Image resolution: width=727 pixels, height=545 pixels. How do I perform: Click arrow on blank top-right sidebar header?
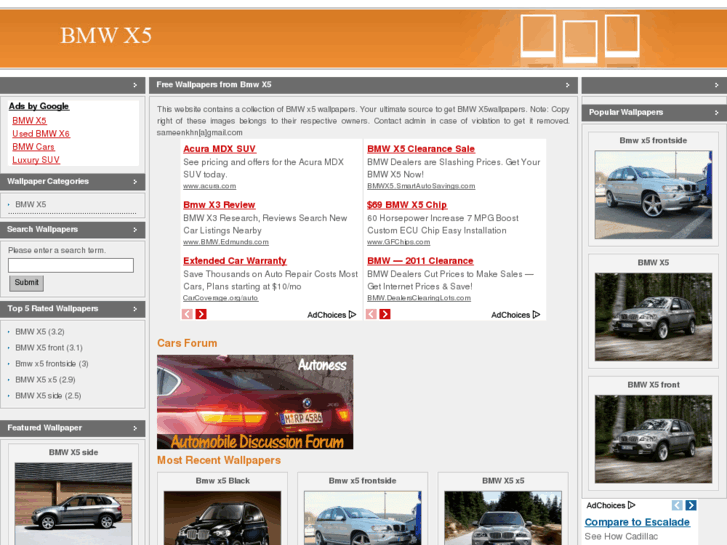click(x=716, y=85)
